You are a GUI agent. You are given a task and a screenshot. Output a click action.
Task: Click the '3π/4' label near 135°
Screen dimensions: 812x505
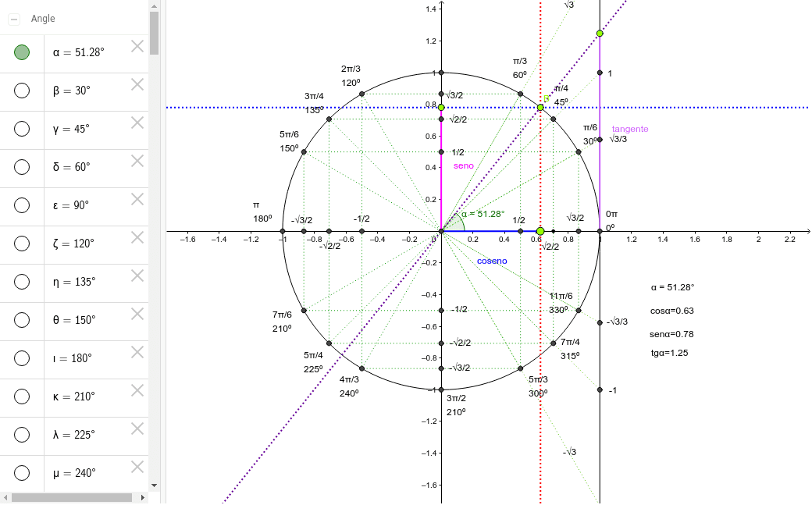point(315,96)
